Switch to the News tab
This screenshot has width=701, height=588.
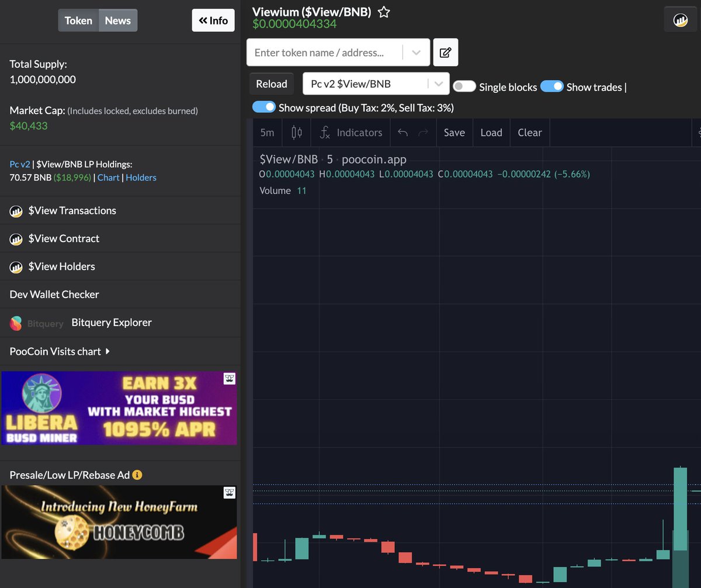(117, 20)
